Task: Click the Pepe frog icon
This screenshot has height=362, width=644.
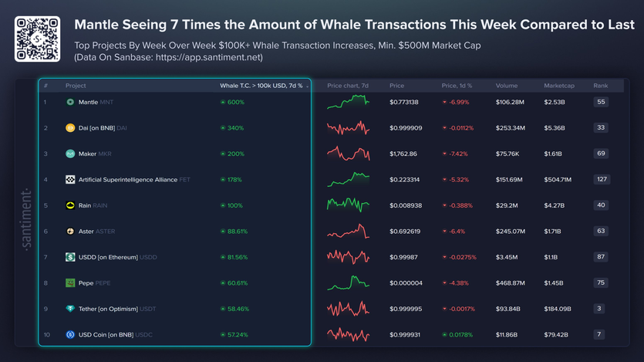Action: click(x=70, y=283)
